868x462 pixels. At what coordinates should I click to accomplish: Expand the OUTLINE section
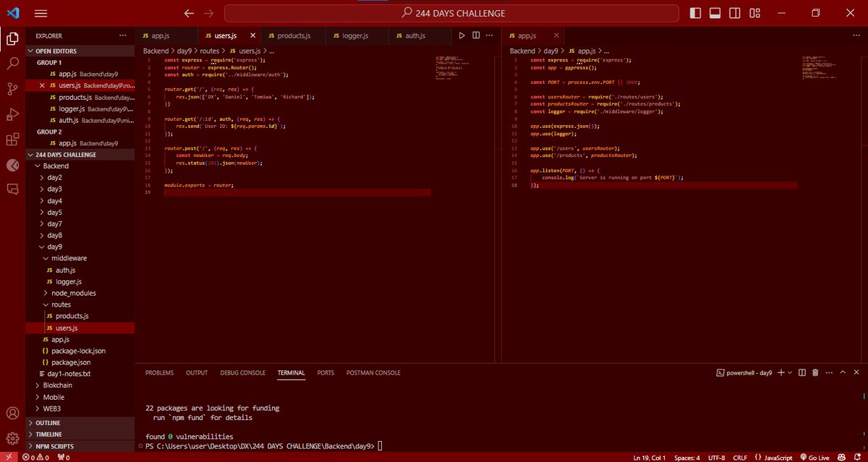click(x=80, y=423)
